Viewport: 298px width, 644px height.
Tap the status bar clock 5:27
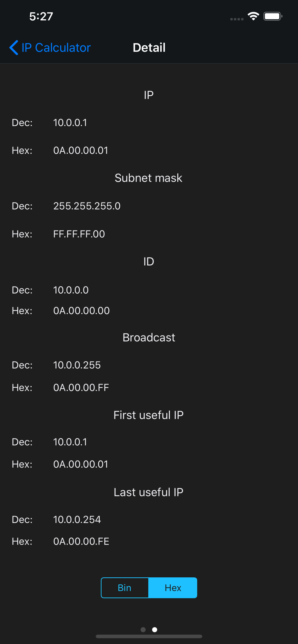point(41,16)
